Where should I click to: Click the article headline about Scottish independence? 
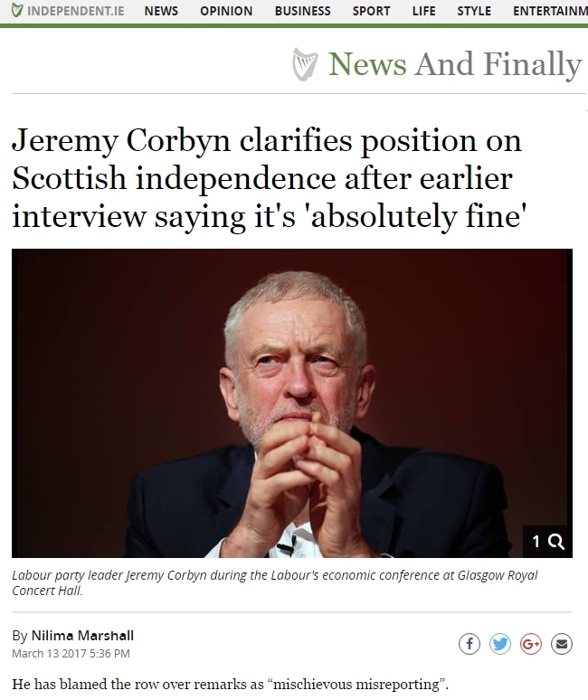267,178
